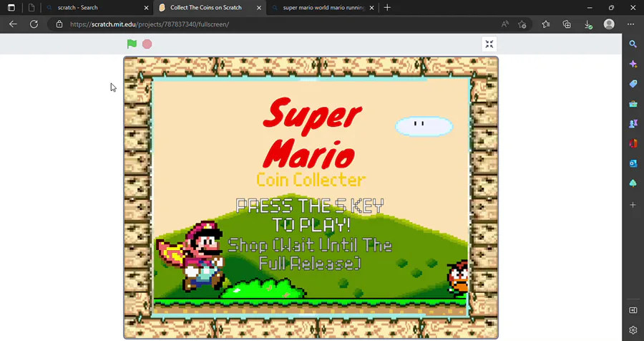Open browser Settings and more menu

click(x=631, y=24)
